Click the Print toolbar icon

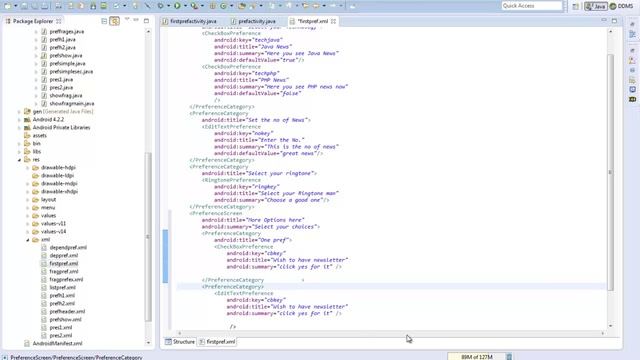click(44, 6)
